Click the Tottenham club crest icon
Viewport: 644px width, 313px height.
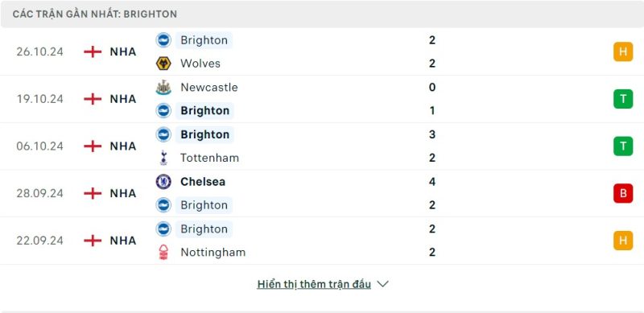click(x=163, y=158)
